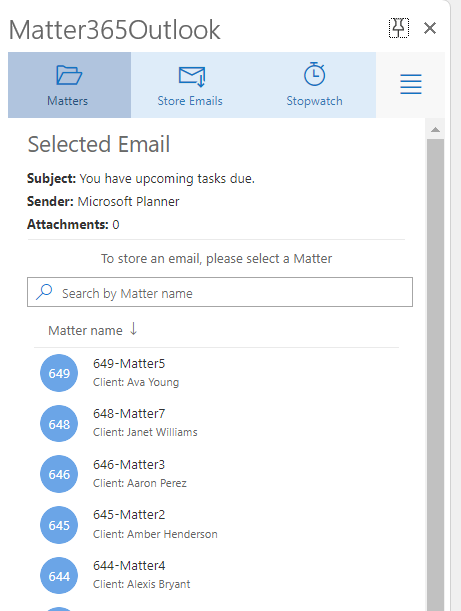Choose matter 644-Matter4
The width and height of the screenshot is (461, 611).
click(129, 565)
